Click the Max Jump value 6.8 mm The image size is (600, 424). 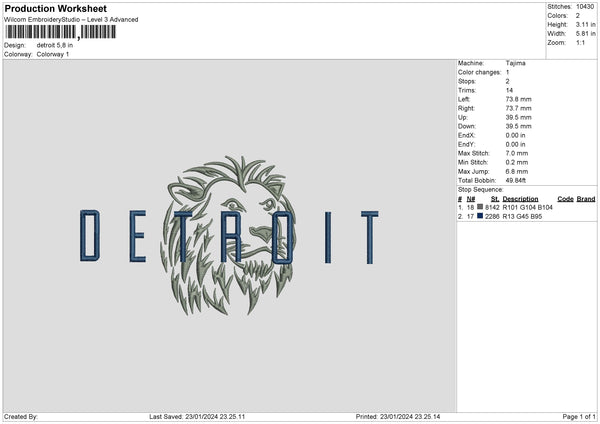[517, 172]
